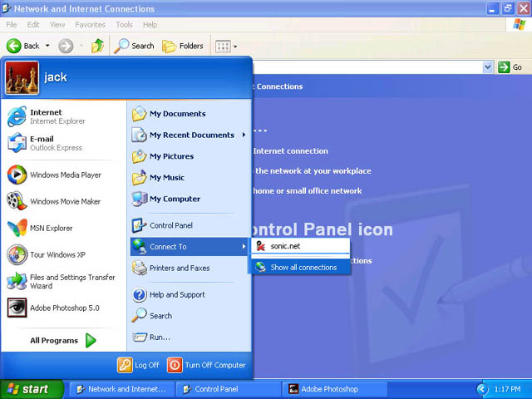Click home or small office network link

pyautogui.click(x=308, y=190)
